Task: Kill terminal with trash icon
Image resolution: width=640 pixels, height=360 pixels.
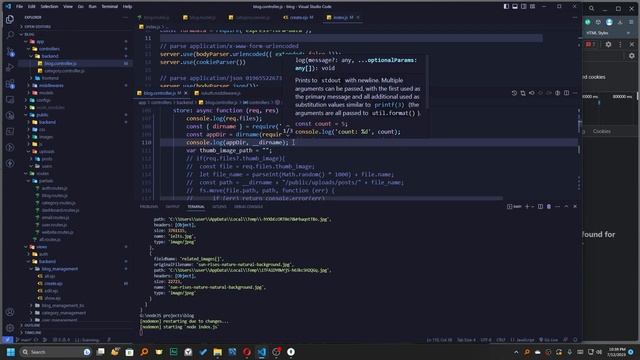Action: click(549, 207)
